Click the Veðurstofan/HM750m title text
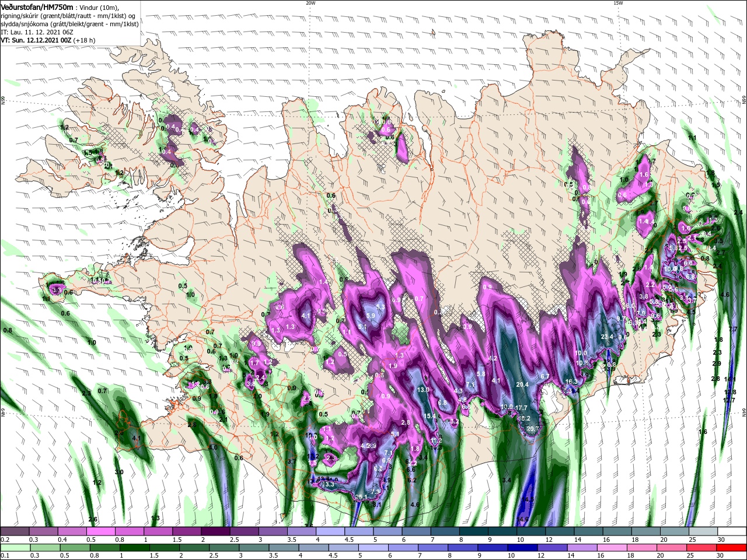This screenshot has height=560, width=747. pyautogui.click(x=37, y=7)
